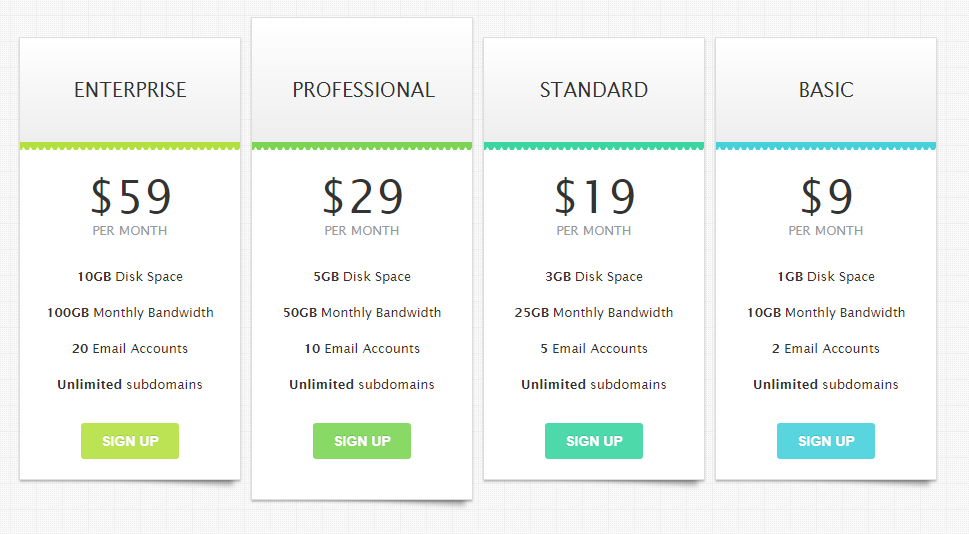Click the 10GB Disk Space feature

pos(130,276)
